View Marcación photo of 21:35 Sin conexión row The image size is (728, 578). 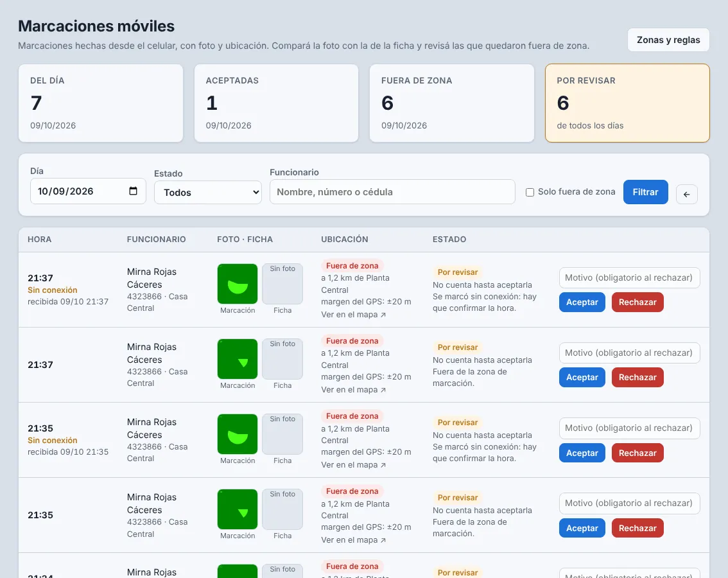[238, 434]
